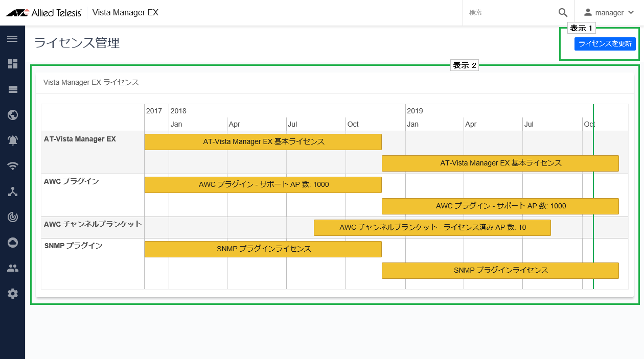
Task: Open the radar tracking sidebar icon
Action: click(x=12, y=217)
